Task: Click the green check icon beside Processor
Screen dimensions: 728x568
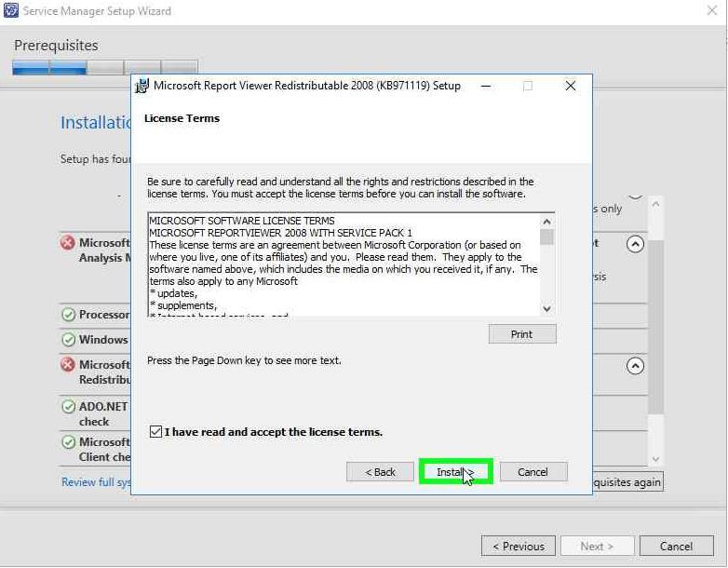Action: [68, 315]
